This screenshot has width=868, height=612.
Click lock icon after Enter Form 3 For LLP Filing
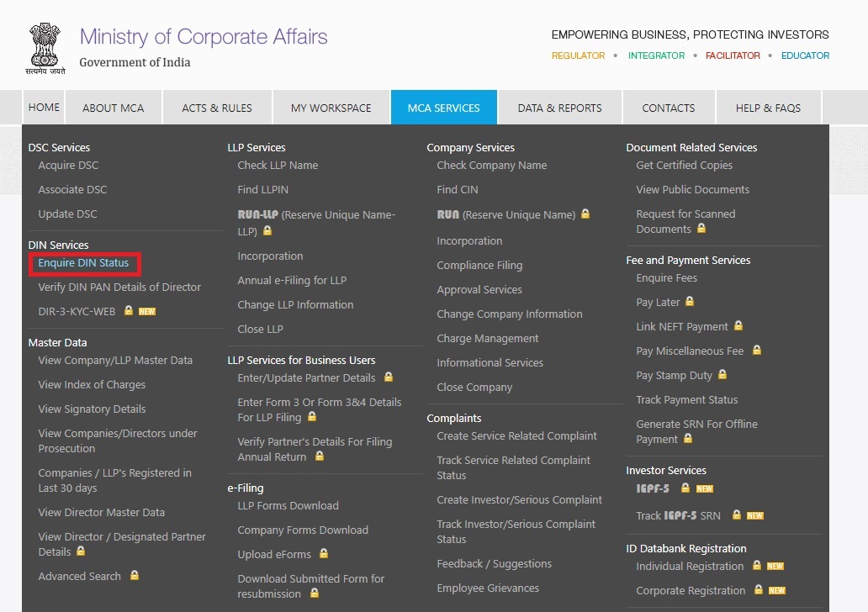[x=312, y=416]
